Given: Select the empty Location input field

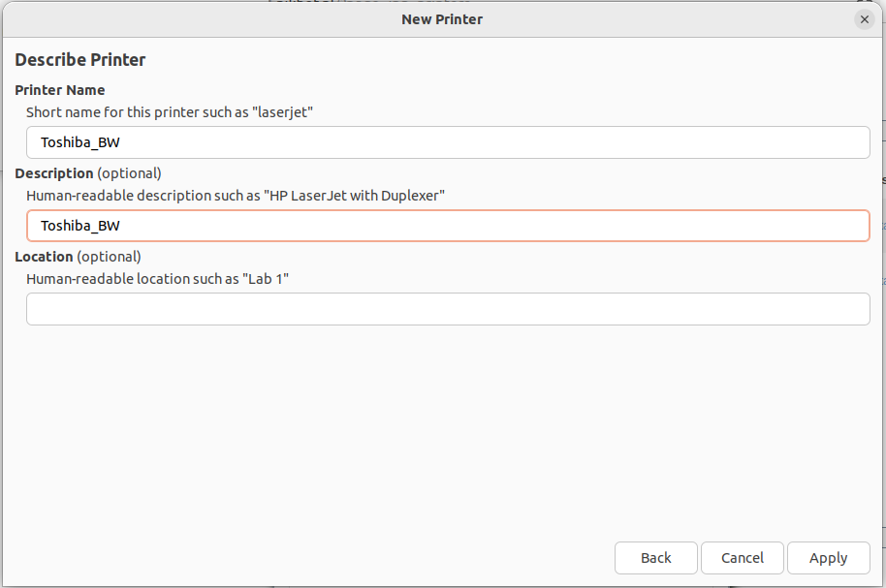Looking at the screenshot, I should [x=448, y=309].
